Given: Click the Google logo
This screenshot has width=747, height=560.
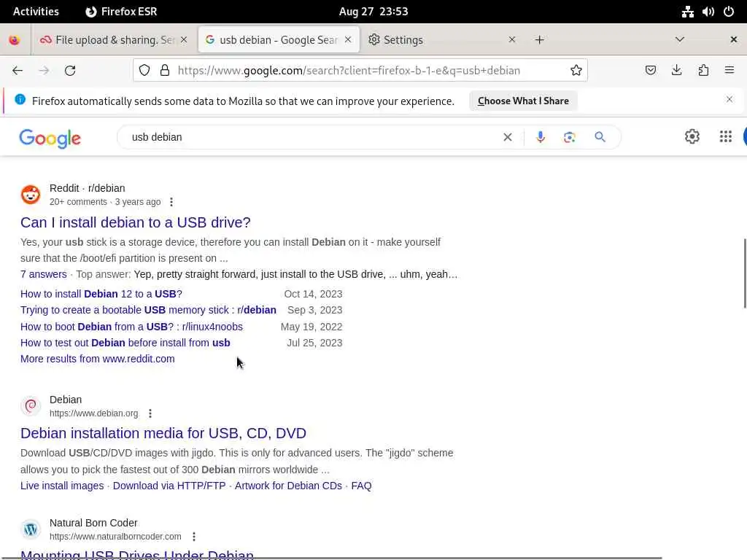Looking at the screenshot, I should coord(50,138).
